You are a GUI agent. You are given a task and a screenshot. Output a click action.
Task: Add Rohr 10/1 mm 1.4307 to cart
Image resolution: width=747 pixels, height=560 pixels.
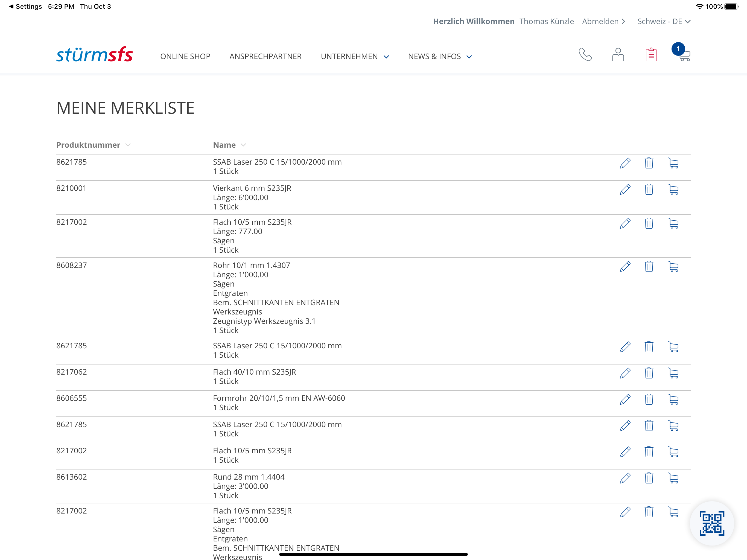click(x=673, y=267)
